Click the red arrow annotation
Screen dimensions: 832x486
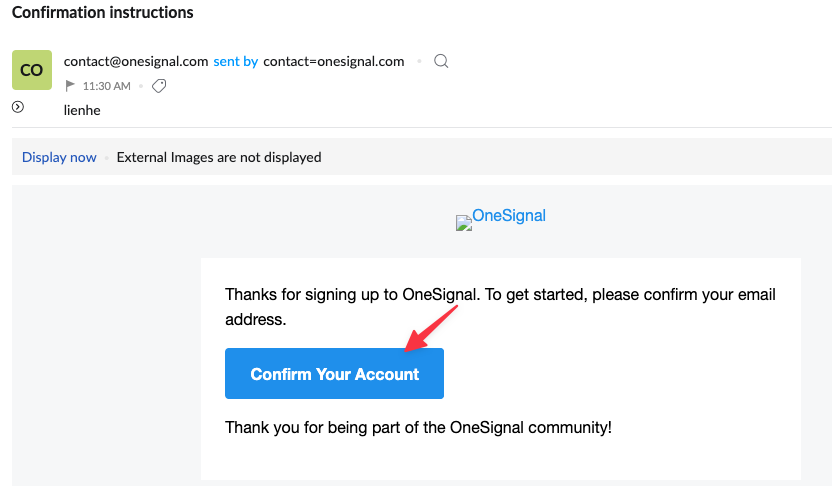coord(431,328)
